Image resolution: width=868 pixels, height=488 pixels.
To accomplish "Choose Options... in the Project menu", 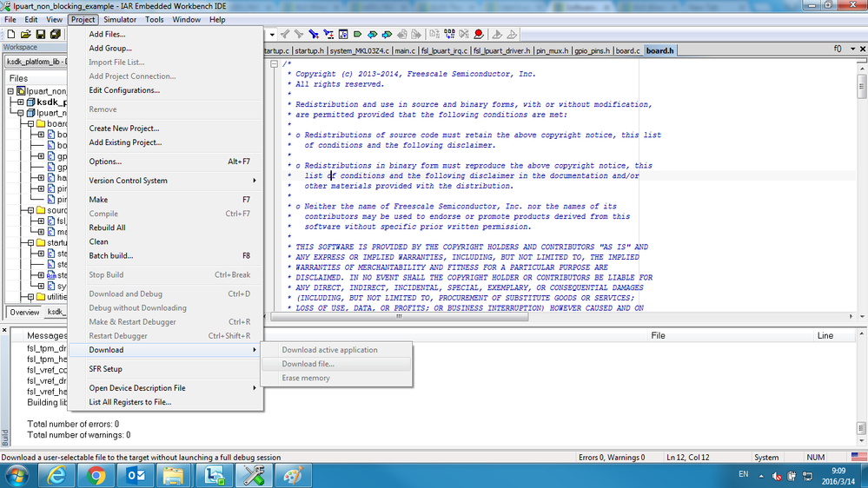I will pyautogui.click(x=165, y=162).
